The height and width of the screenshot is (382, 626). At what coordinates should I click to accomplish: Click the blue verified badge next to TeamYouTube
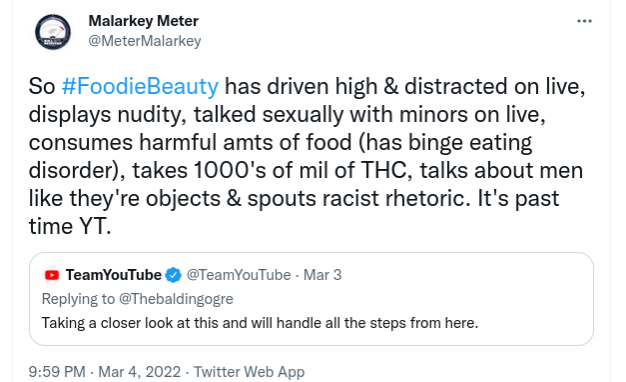[x=173, y=275]
